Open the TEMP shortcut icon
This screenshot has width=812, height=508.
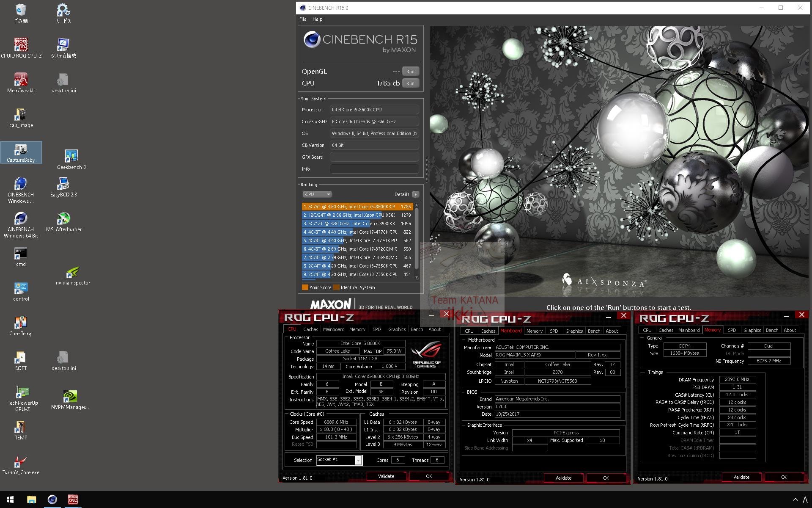pyautogui.click(x=21, y=430)
